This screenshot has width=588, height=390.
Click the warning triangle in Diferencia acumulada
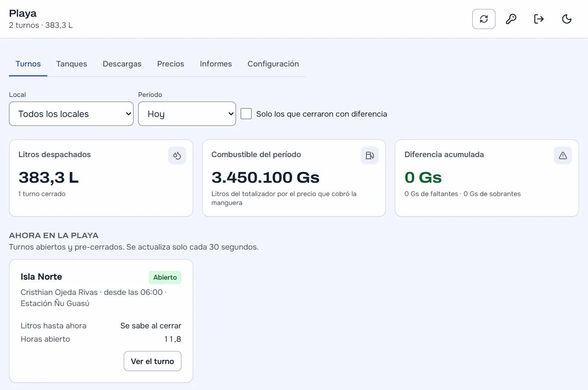click(x=563, y=155)
